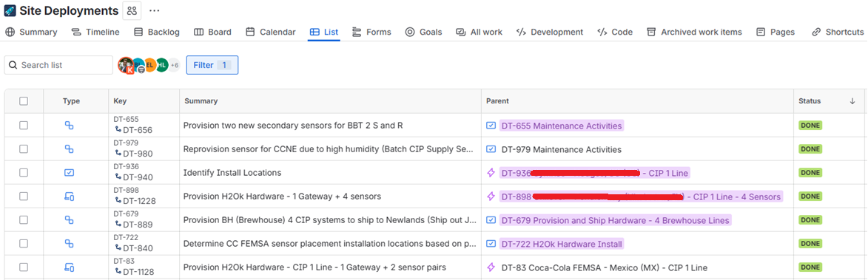This screenshot has width=868, height=280.
Task: Check the row checkbox for DT-889
Action: (x=23, y=220)
